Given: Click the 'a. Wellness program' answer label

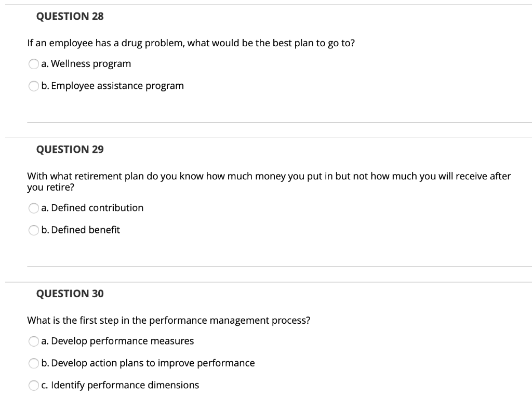Looking at the screenshot, I should (86, 64).
